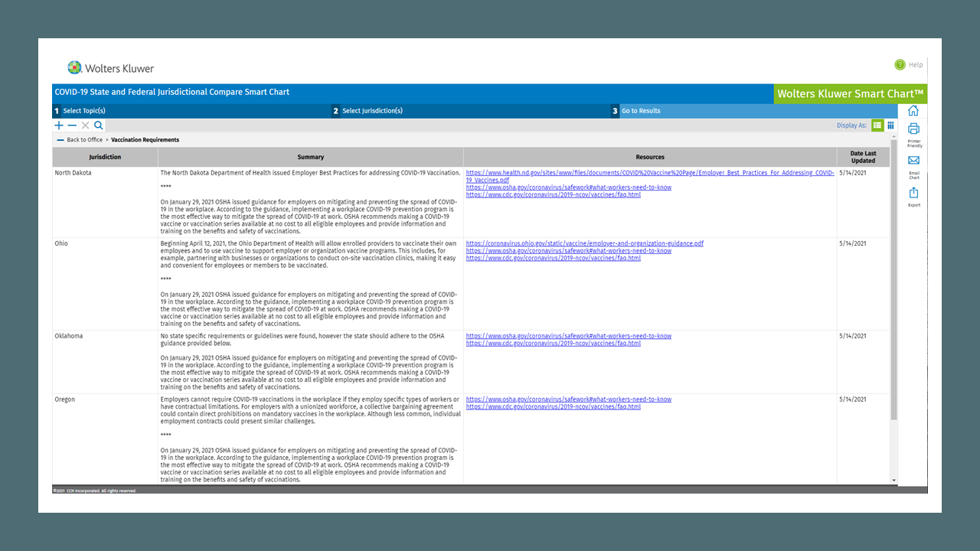The width and height of the screenshot is (980, 551).
Task: Click the Wolters Kluwer logo
Action: coord(110,68)
